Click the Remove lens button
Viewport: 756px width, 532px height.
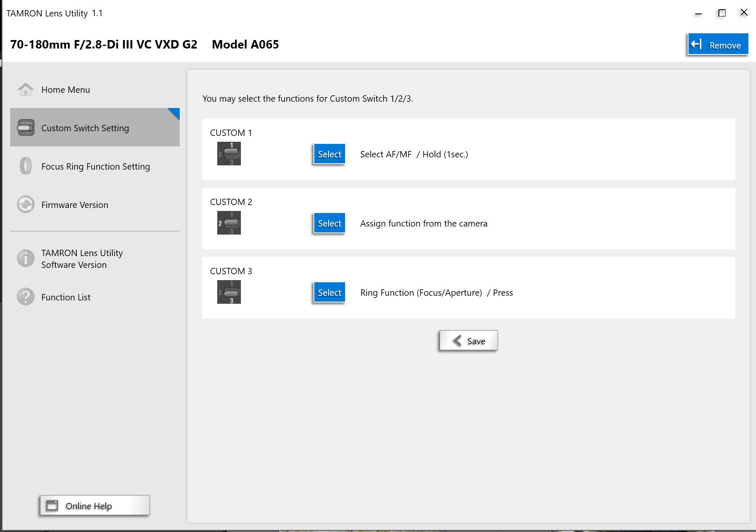click(718, 44)
